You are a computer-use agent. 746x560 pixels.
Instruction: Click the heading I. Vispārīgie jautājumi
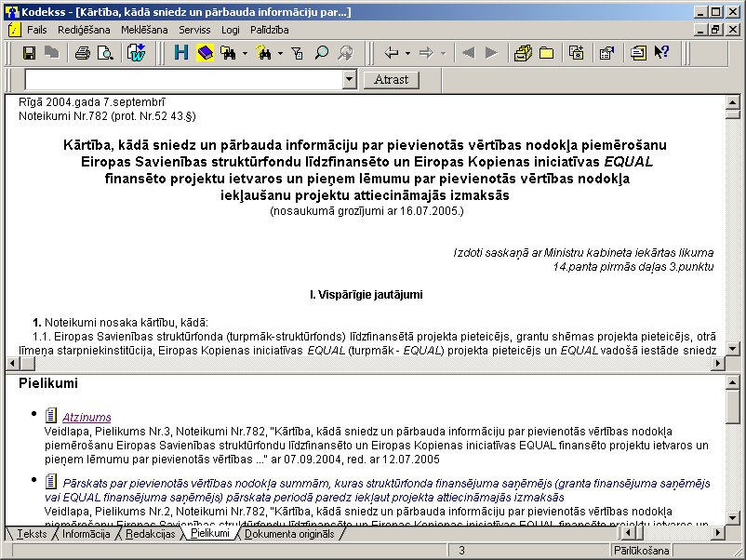(x=366, y=295)
